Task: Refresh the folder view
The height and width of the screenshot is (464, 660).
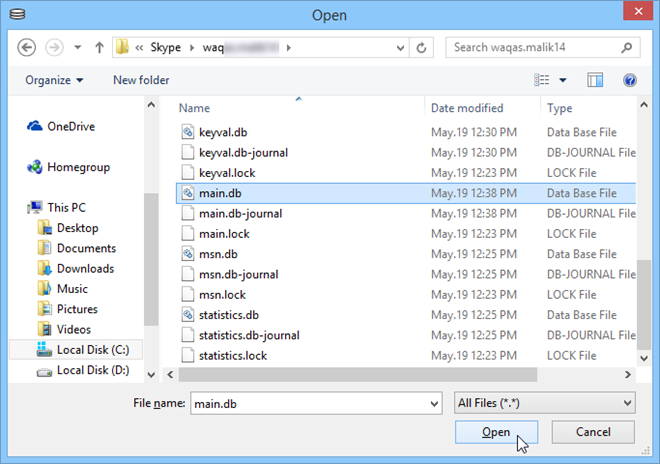Action: pyautogui.click(x=421, y=48)
